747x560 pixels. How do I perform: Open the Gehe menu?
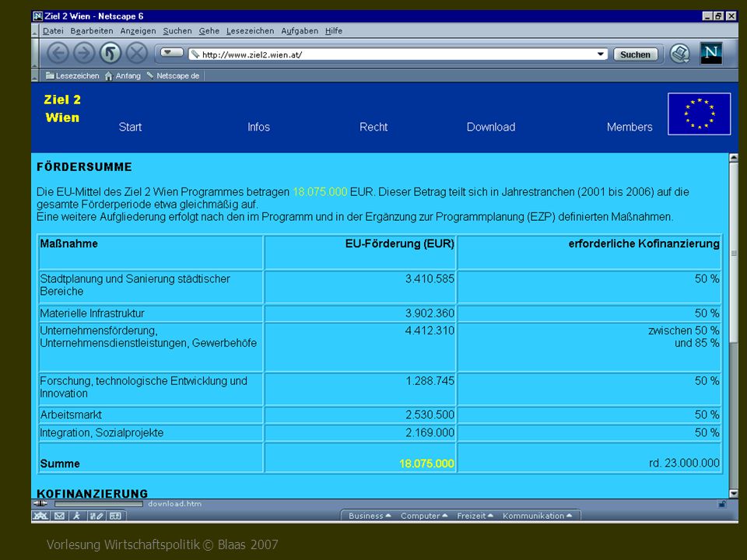pyautogui.click(x=209, y=31)
